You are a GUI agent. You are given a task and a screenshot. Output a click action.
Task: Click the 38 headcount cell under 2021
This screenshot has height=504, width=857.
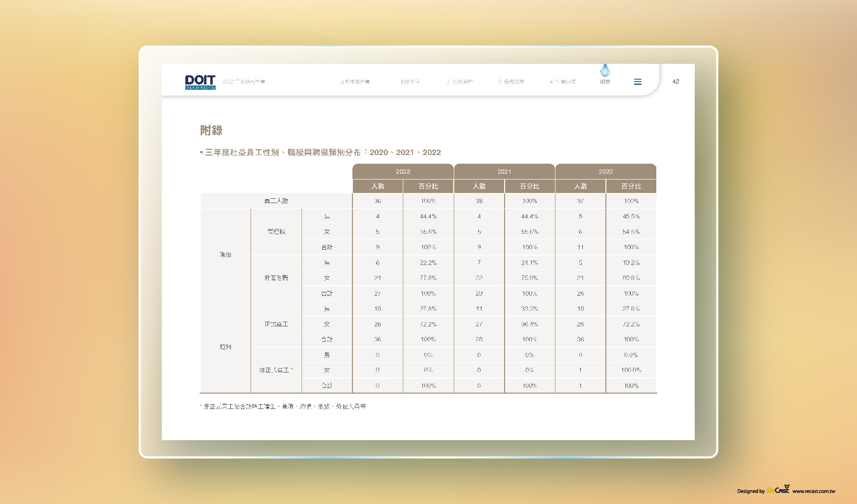pos(479,201)
